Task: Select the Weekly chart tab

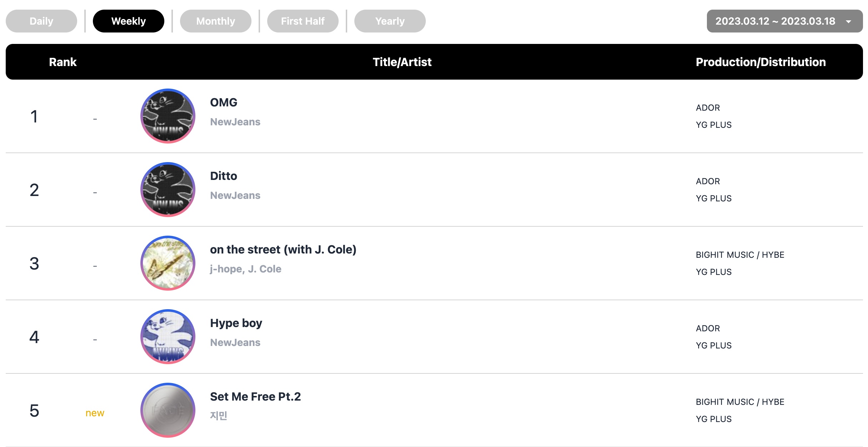Action: point(129,21)
